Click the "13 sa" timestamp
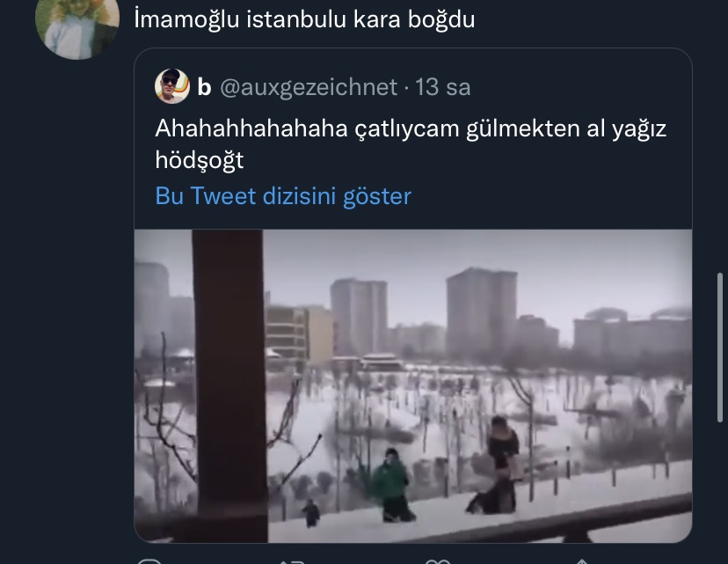The image size is (728, 564). pyautogui.click(x=442, y=87)
